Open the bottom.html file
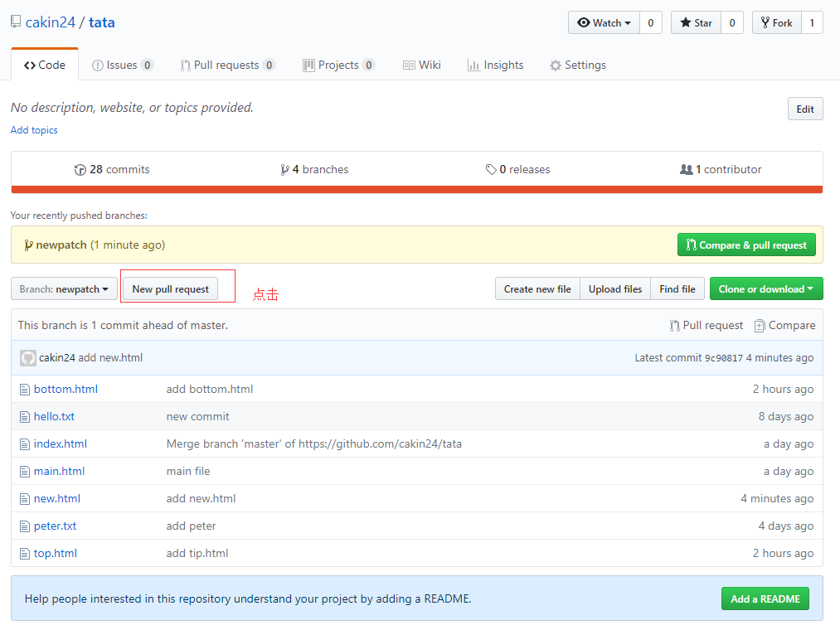 (66, 389)
